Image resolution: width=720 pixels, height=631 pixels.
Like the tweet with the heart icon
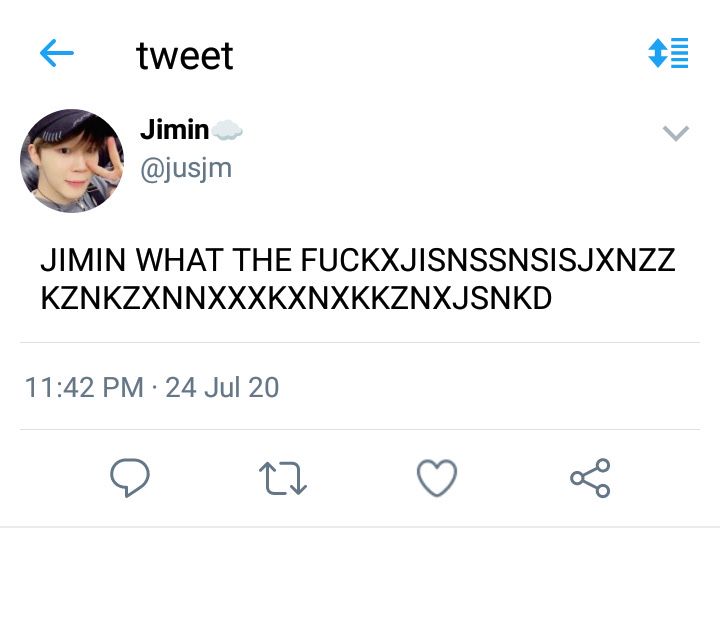tap(436, 479)
